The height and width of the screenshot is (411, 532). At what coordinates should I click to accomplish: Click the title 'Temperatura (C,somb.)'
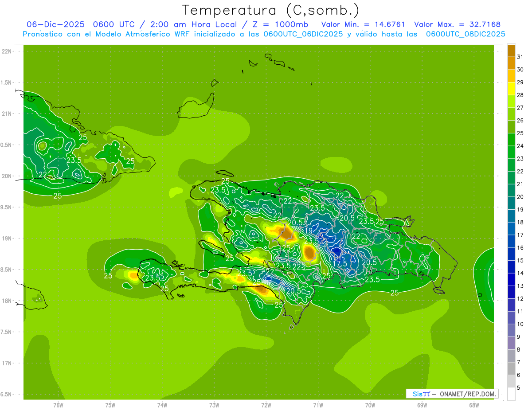pyautogui.click(x=271, y=10)
